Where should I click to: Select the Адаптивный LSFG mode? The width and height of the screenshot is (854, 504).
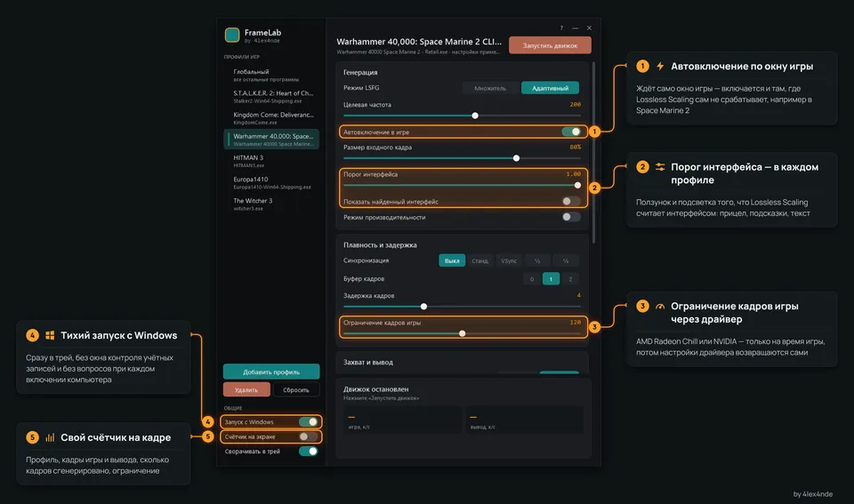[x=550, y=88]
